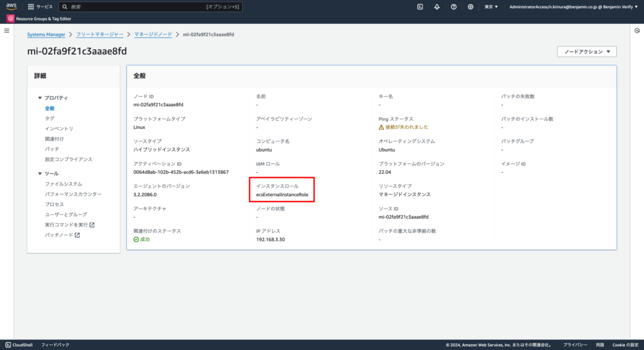Open the account menu dropdown

[574, 6]
